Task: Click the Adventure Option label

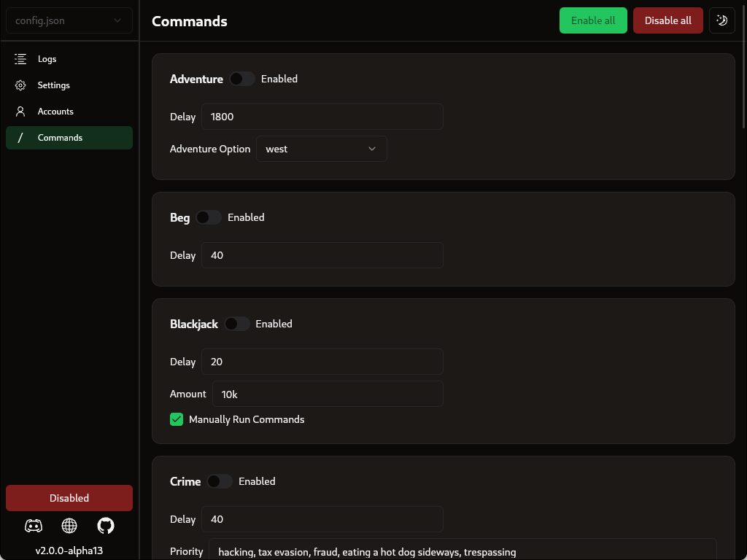Action: [x=210, y=149]
